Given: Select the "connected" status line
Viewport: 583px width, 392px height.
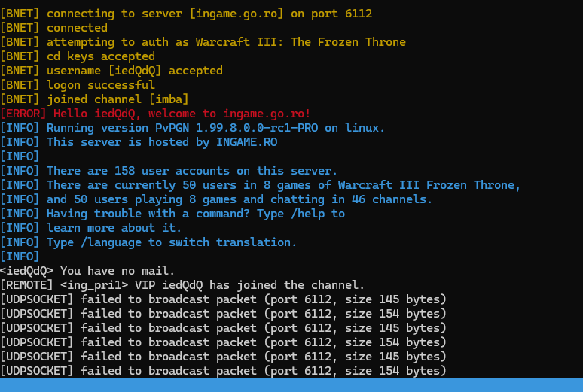Looking at the screenshot, I should pos(77,28).
